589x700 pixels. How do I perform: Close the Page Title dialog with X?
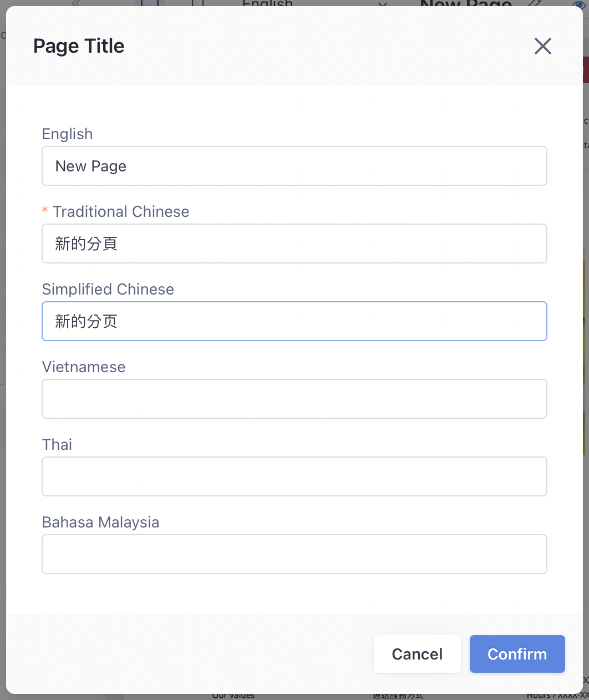click(x=542, y=46)
